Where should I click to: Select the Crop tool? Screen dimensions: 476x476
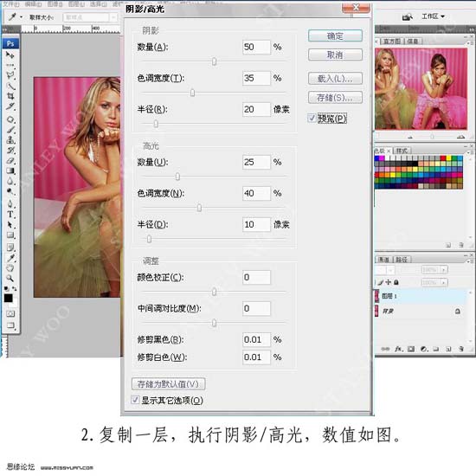coord(10,96)
